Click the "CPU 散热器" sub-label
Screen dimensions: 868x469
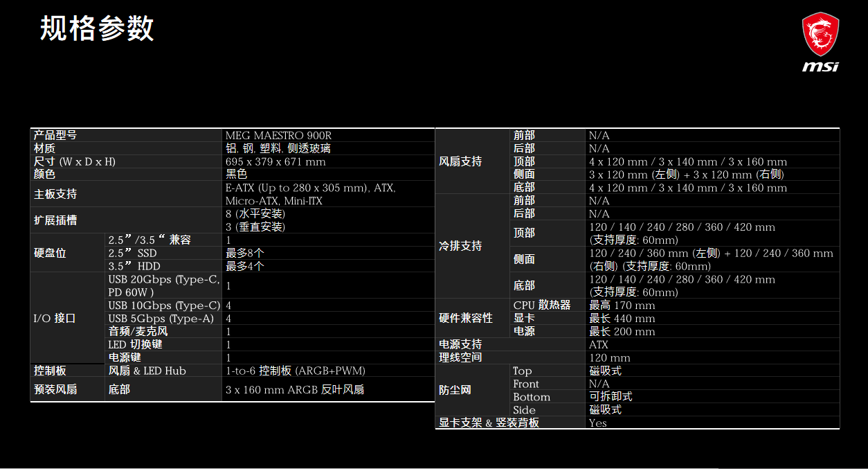pos(542,305)
